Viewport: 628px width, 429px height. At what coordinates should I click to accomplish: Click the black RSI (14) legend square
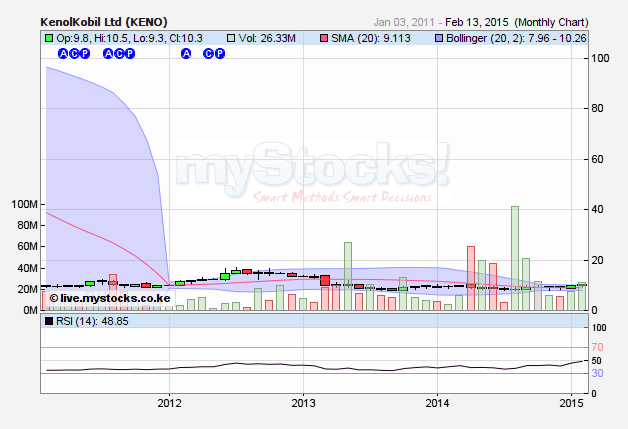click(47, 321)
